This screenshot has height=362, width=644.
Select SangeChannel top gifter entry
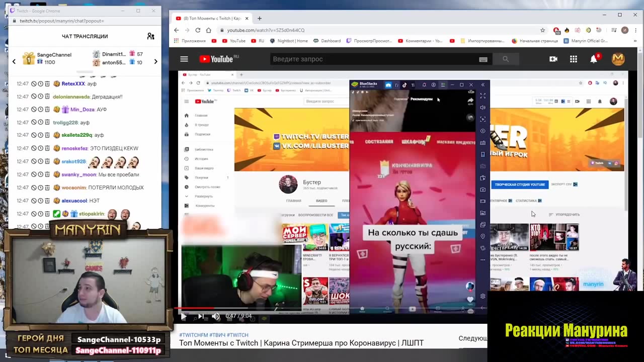click(x=48, y=58)
